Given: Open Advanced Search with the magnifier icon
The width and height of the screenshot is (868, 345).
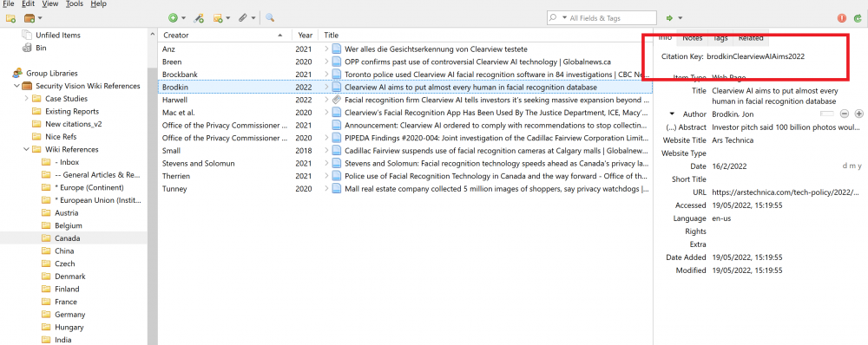Looking at the screenshot, I should tap(270, 18).
